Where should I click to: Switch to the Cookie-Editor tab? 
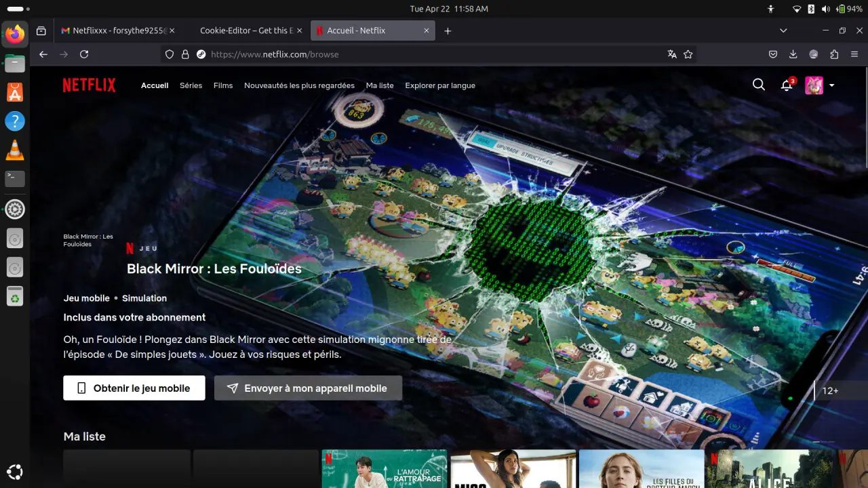click(246, 30)
